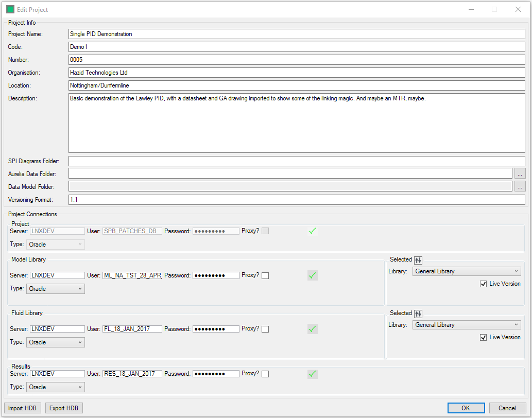Expand the Fluid Library selection dropdown

466,325
